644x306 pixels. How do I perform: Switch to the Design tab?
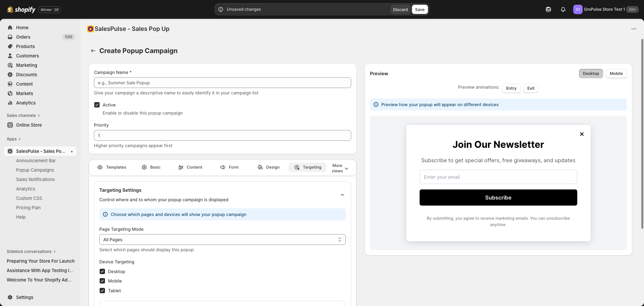click(269, 167)
